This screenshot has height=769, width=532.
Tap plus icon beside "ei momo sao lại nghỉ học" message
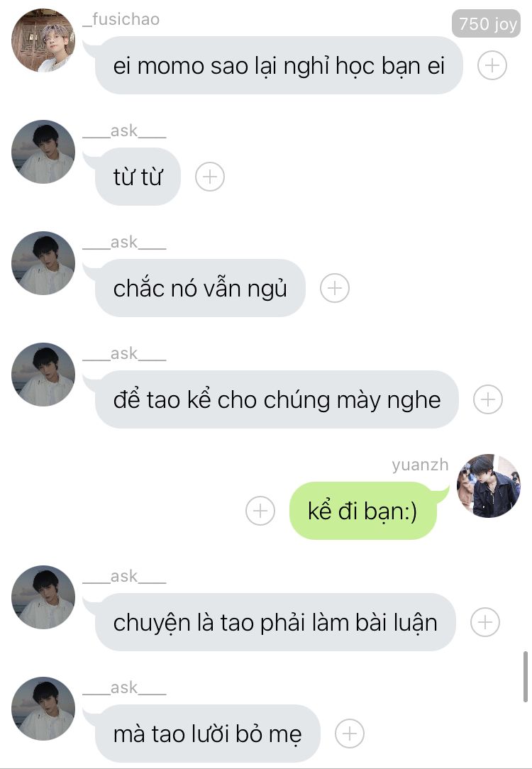pyautogui.click(x=492, y=65)
